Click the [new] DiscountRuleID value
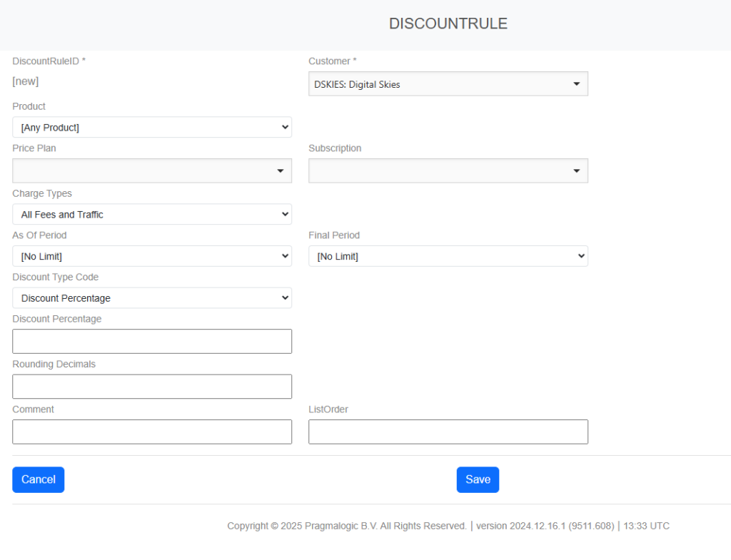 tap(26, 81)
